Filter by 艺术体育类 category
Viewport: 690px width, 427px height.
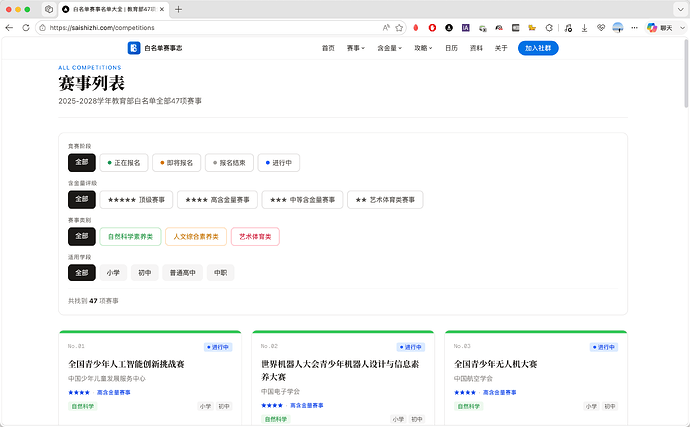[255, 236]
